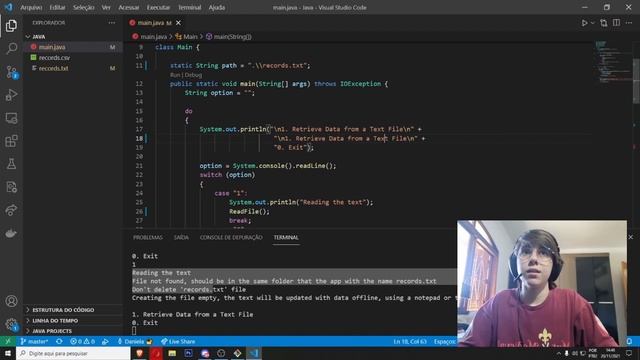Open editor more actions ellipsis
This screenshot has width=640, height=360.
629,23
